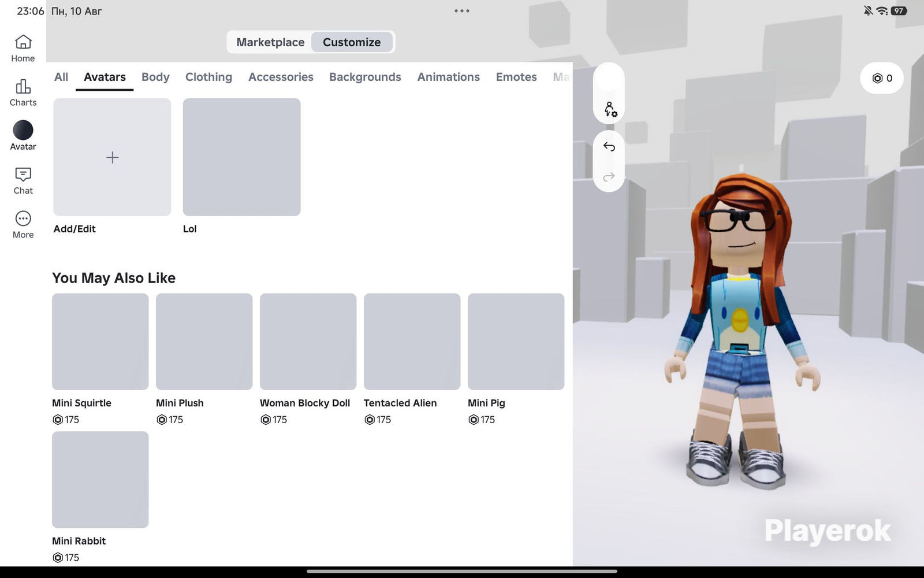The height and width of the screenshot is (578, 924).
Task: Click the Tentacled Alien title text
Action: pyautogui.click(x=400, y=403)
